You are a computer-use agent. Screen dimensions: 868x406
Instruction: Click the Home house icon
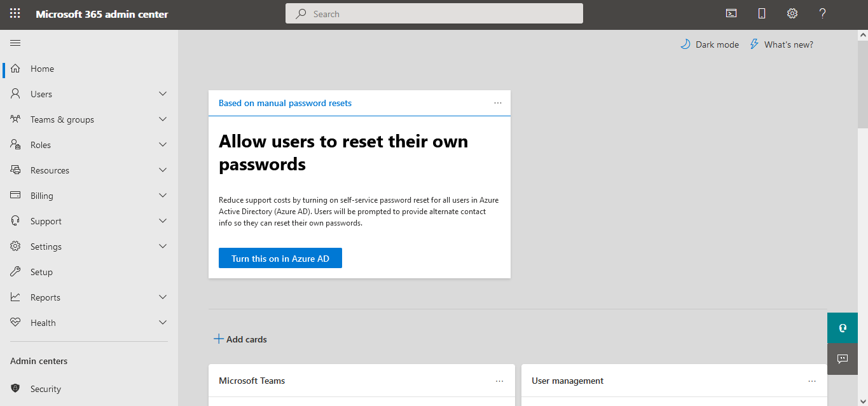pyautogui.click(x=16, y=69)
